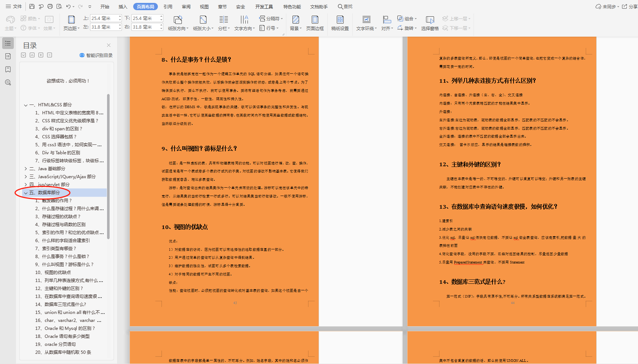Screen dimensions: 638x364
Task: Jump to outline item 10、视图的优缺点
Action: [53, 272]
